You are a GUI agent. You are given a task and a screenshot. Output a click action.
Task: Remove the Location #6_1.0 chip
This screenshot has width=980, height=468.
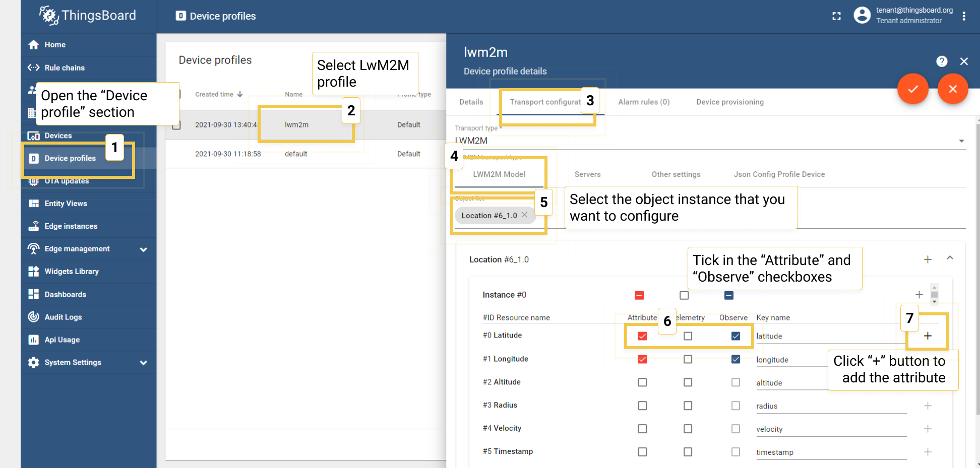point(524,215)
